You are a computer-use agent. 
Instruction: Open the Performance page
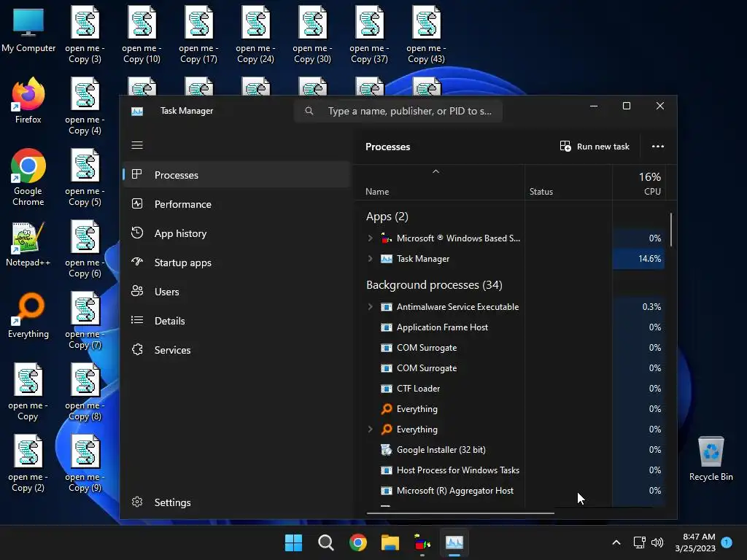click(x=182, y=204)
